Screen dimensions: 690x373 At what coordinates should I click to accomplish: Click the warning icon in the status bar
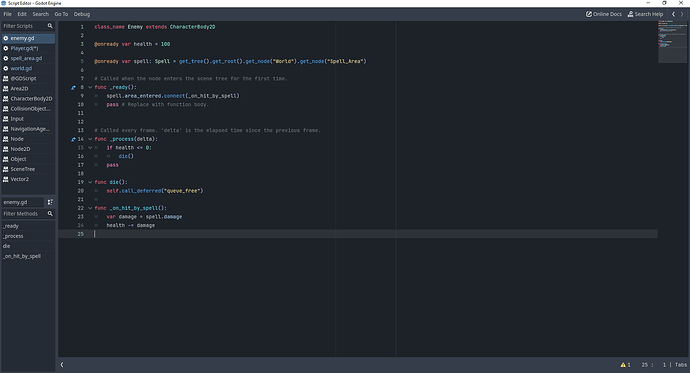tap(623, 365)
